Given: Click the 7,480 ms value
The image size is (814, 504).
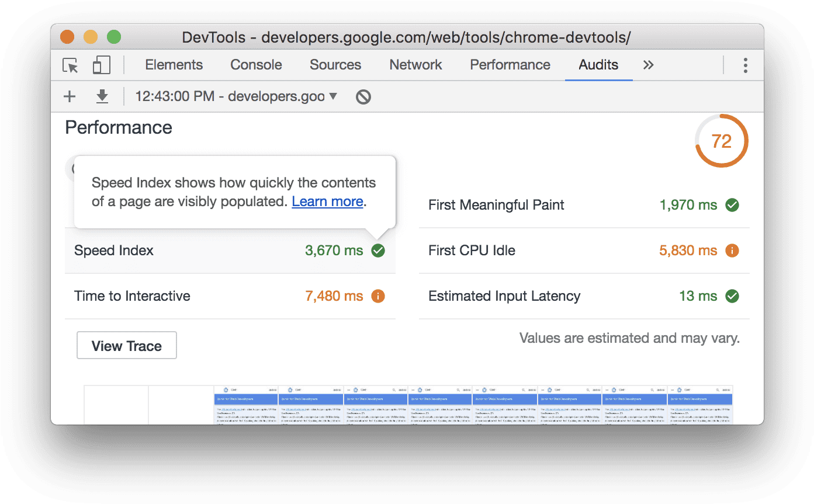Looking at the screenshot, I should pos(334,296).
